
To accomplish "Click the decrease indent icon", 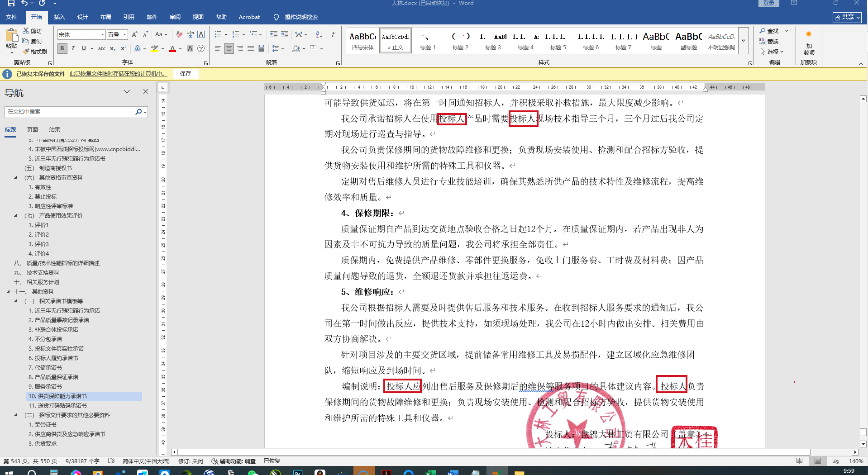I will tap(274, 34).
